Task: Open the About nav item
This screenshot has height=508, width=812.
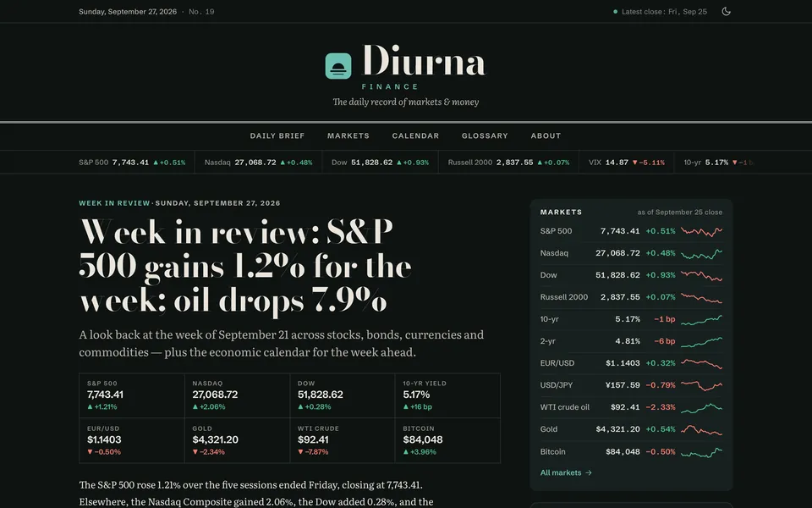Action: point(546,135)
